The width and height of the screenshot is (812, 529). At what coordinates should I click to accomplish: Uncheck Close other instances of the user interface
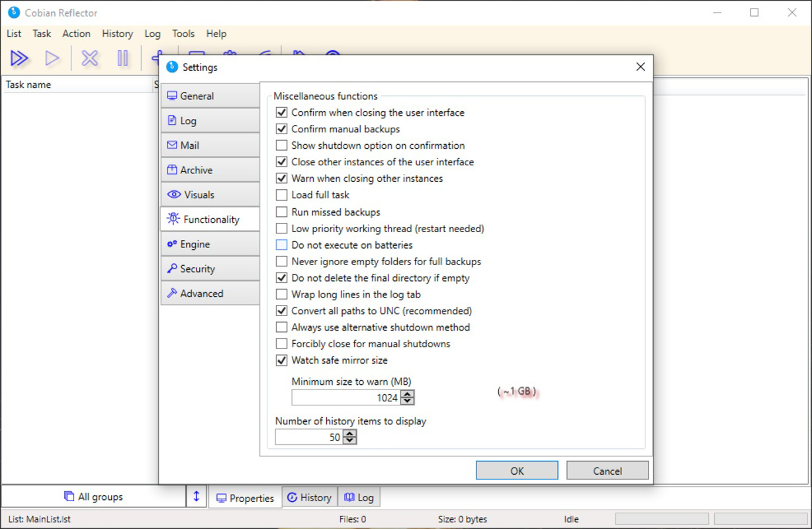(282, 162)
